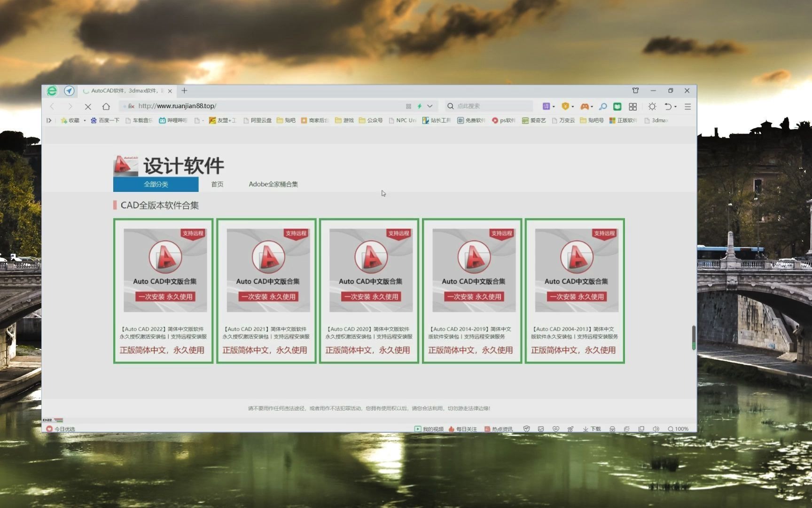Click the skin (shirt) icon in the title bar
Screen dimensions: 812x508
[635, 90]
